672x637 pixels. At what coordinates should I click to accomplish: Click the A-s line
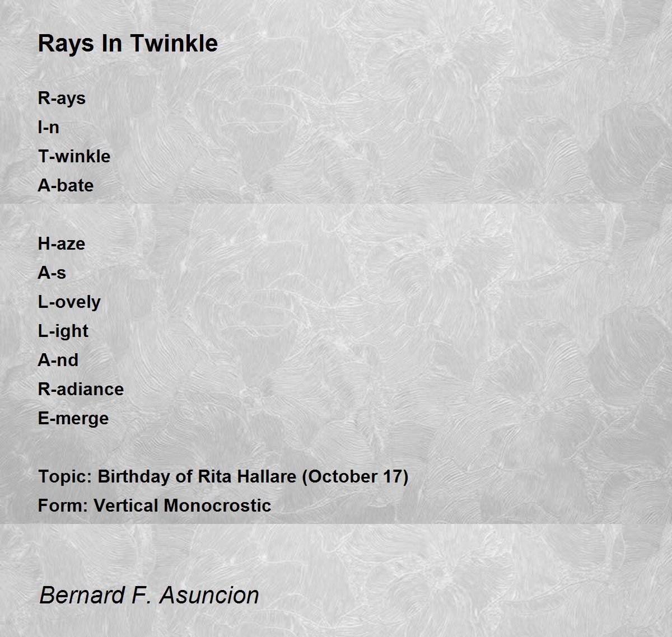(x=52, y=273)
